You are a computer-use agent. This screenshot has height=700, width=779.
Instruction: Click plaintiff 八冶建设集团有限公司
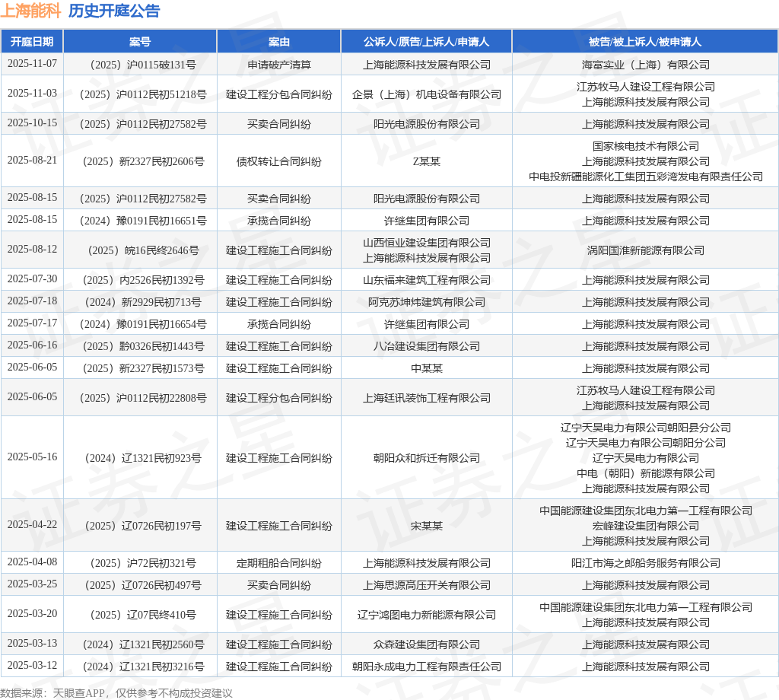426,346
